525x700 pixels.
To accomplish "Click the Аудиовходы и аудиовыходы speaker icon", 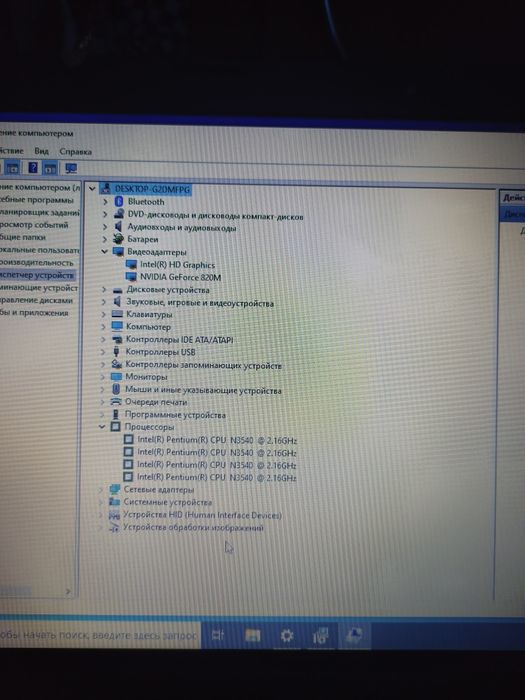I will [x=118, y=226].
